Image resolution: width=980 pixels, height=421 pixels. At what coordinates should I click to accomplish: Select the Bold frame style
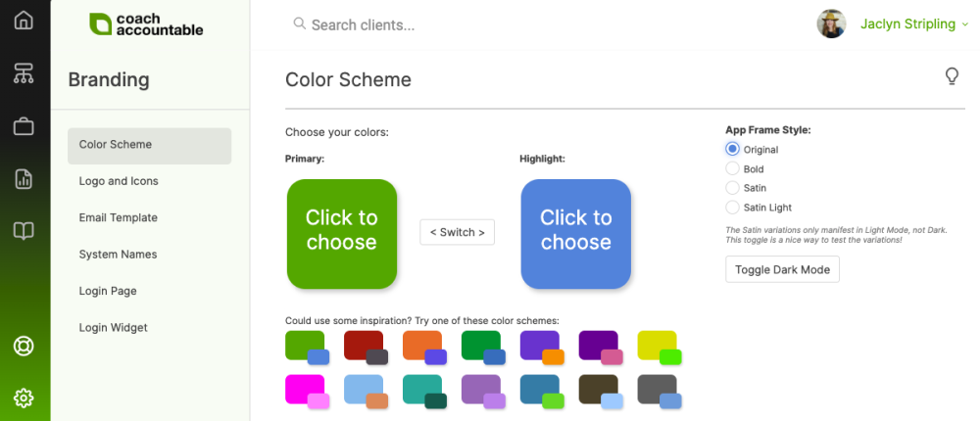(732, 169)
